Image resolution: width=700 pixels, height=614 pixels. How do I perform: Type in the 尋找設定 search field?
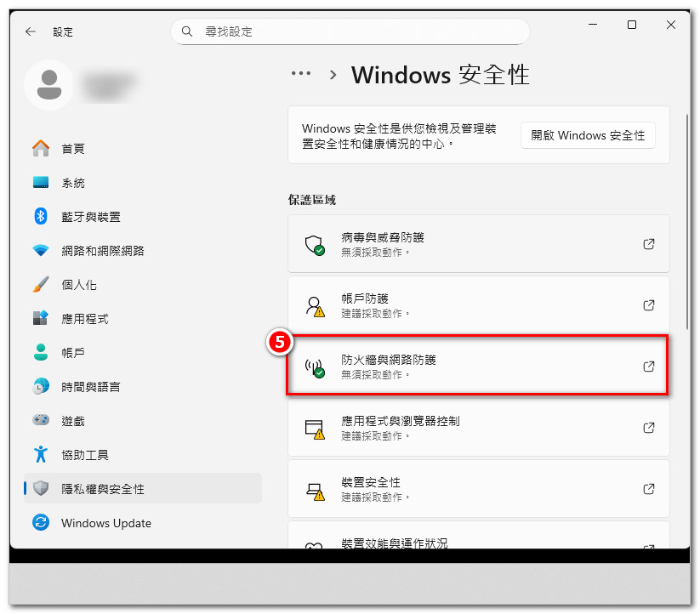click(x=357, y=31)
